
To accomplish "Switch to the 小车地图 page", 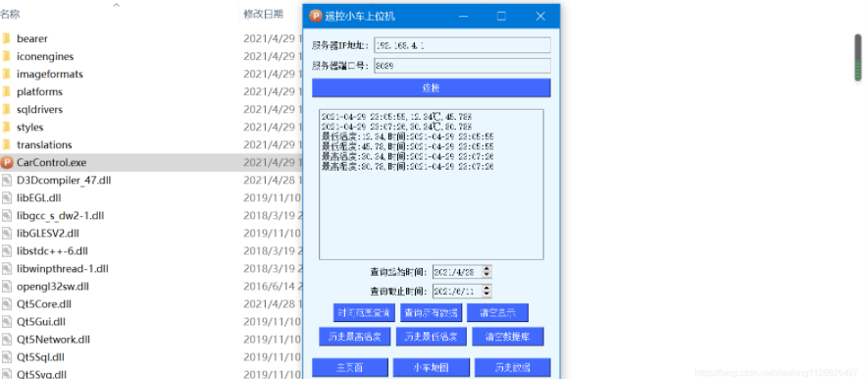I will 432,368.
